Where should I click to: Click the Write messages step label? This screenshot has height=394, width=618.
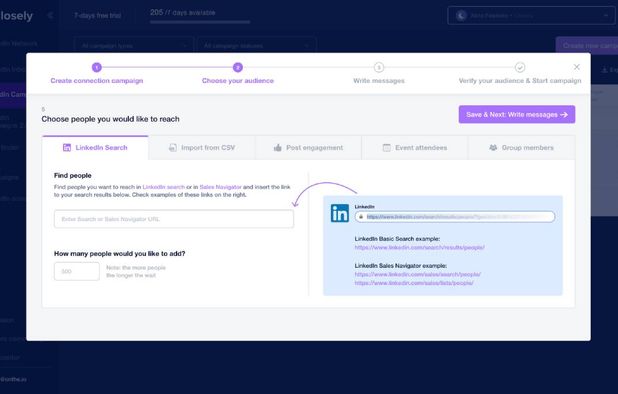pyautogui.click(x=379, y=81)
